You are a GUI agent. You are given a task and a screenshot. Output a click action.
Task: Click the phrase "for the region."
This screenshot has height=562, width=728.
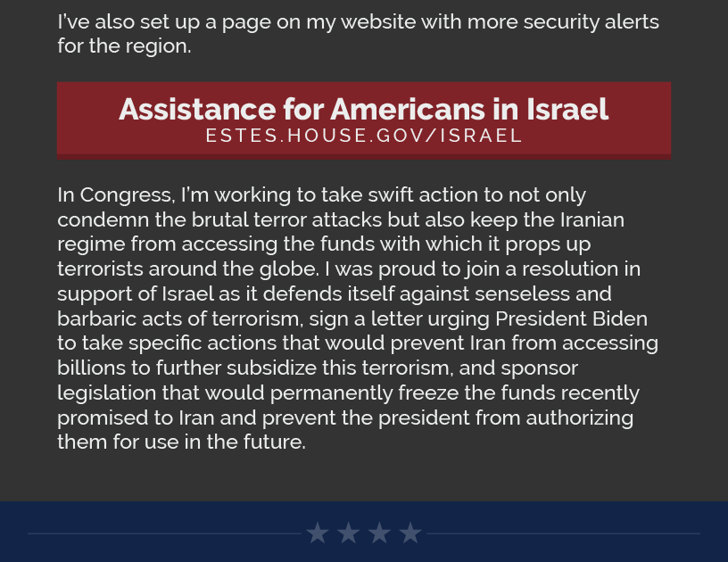tap(124, 45)
